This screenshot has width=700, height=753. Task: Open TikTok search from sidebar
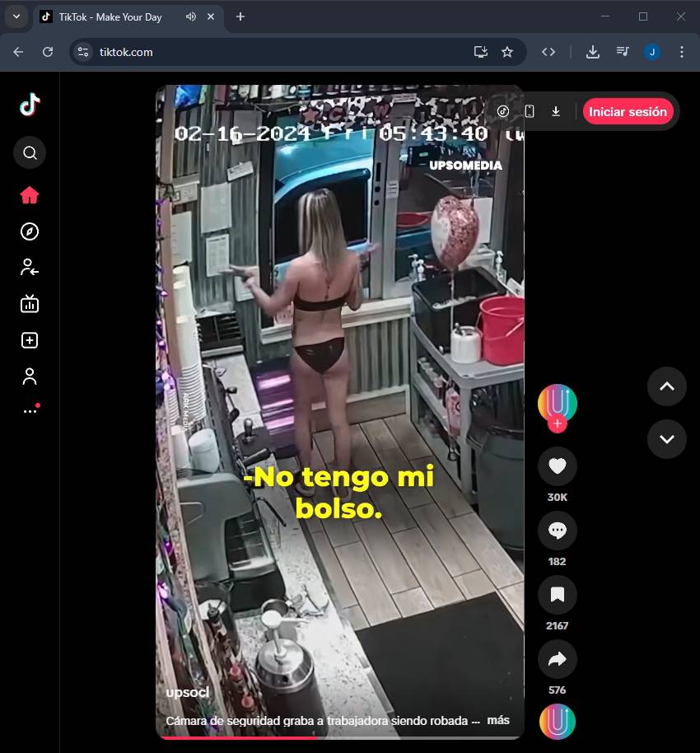[x=30, y=152]
